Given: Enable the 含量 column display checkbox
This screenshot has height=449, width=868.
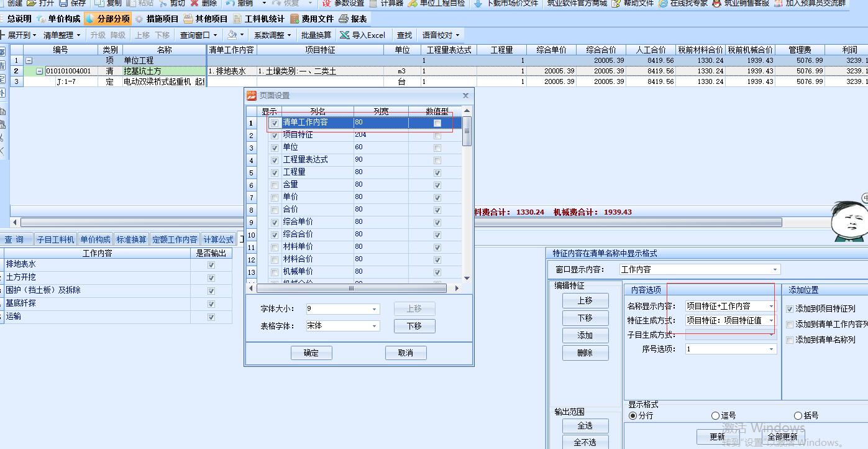Looking at the screenshot, I should point(275,185).
